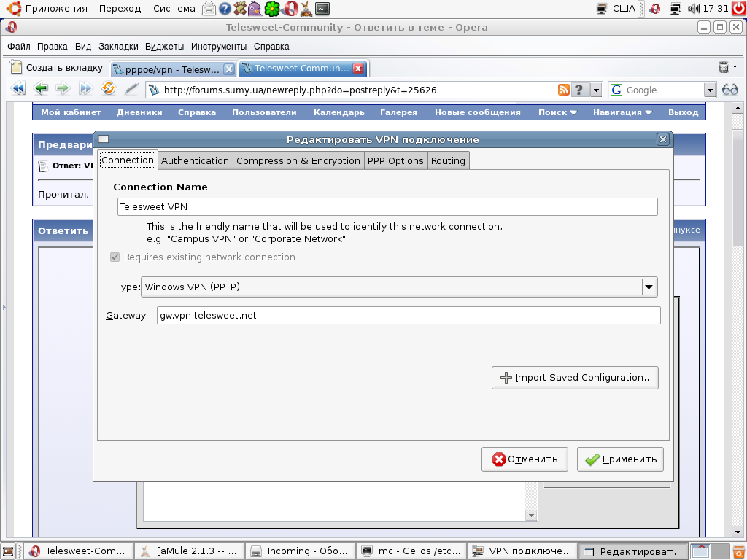Expand the address bar URL history dropdown
The width and height of the screenshot is (747, 560).
coord(596,90)
